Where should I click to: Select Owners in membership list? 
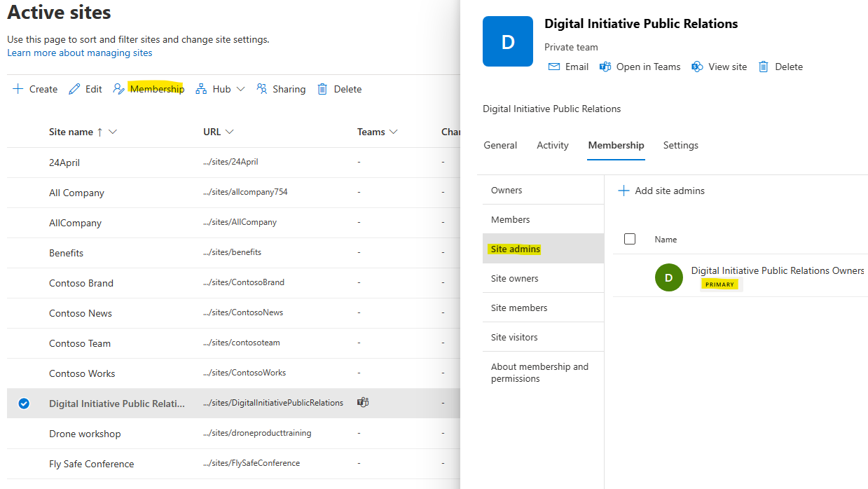coord(543,190)
